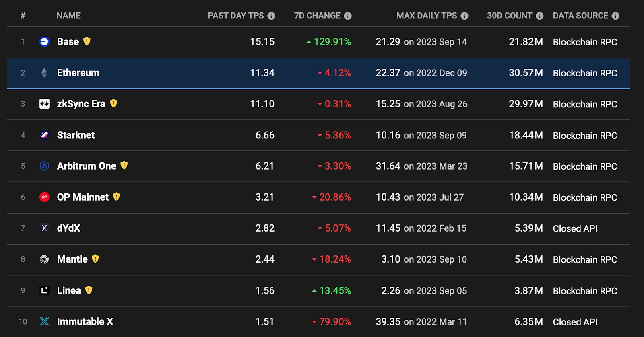Open the Mantle project link
The image size is (644, 337).
[x=72, y=259]
